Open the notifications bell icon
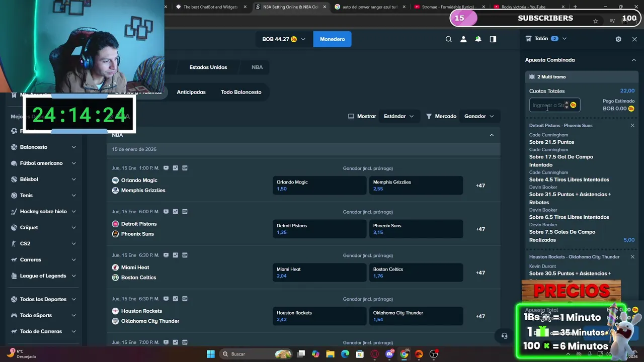 [x=478, y=39]
